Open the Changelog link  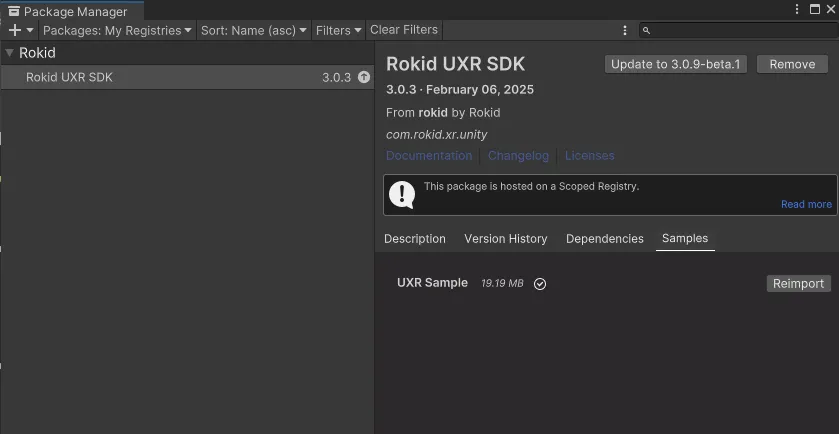518,156
